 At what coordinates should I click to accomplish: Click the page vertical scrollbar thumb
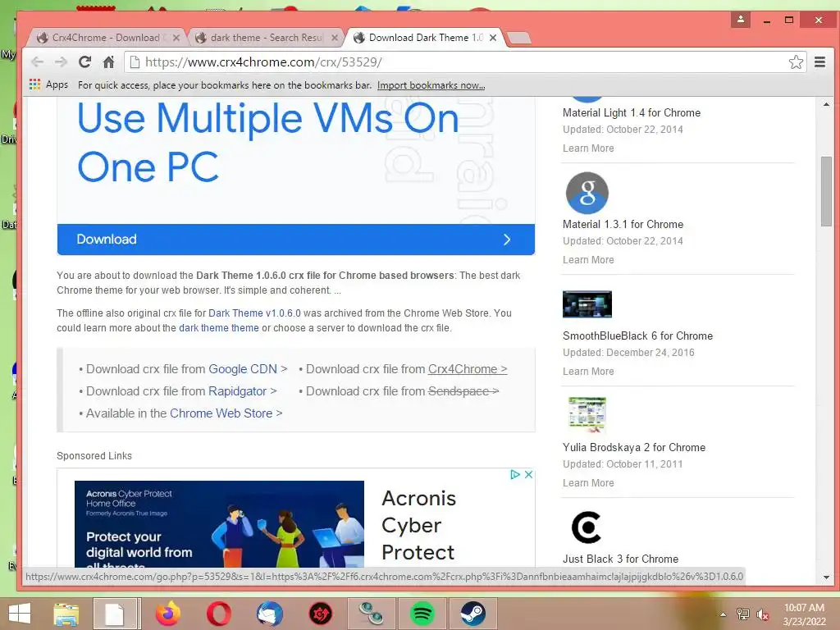[x=826, y=191]
